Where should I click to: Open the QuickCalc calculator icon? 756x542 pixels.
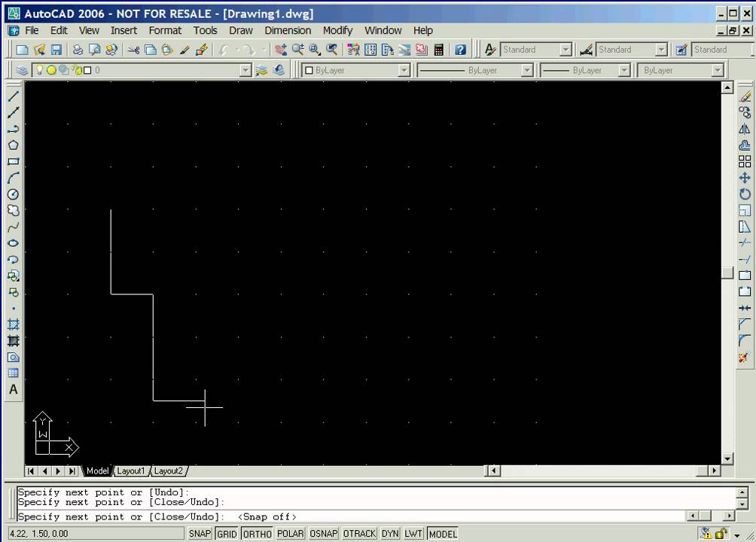(439, 50)
